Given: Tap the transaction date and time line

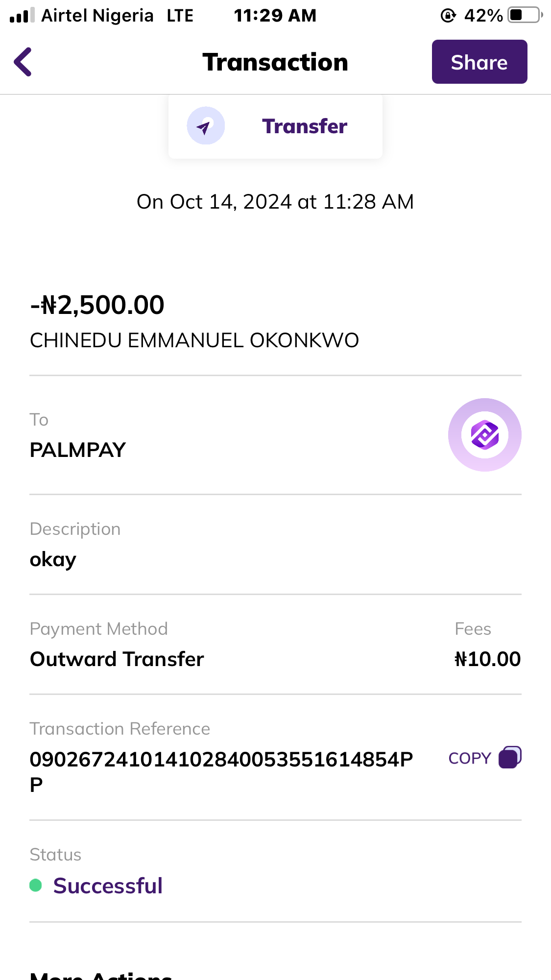Looking at the screenshot, I should coord(275,202).
